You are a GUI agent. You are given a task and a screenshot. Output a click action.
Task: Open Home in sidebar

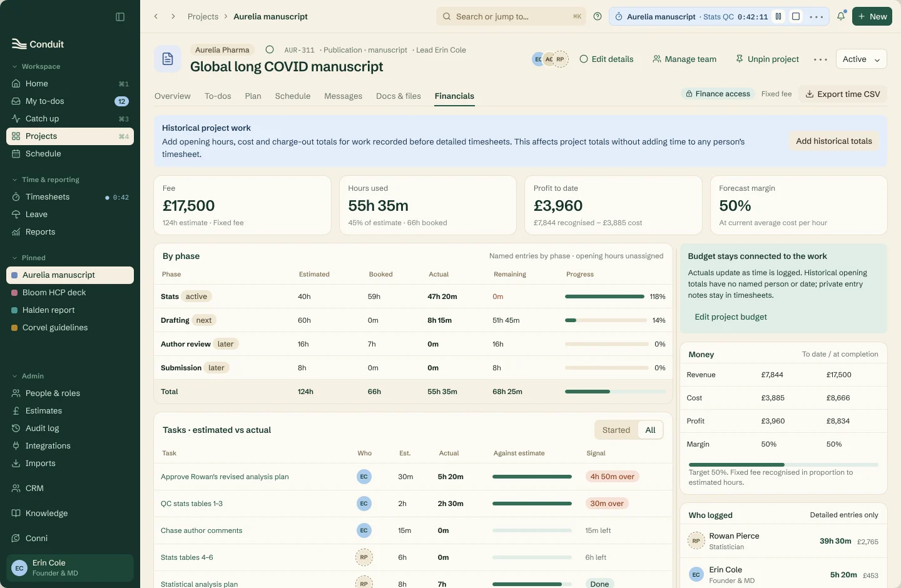click(70, 84)
